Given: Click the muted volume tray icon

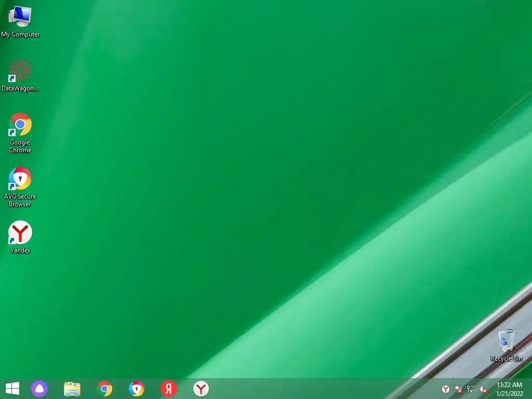Looking at the screenshot, I should tap(483, 389).
